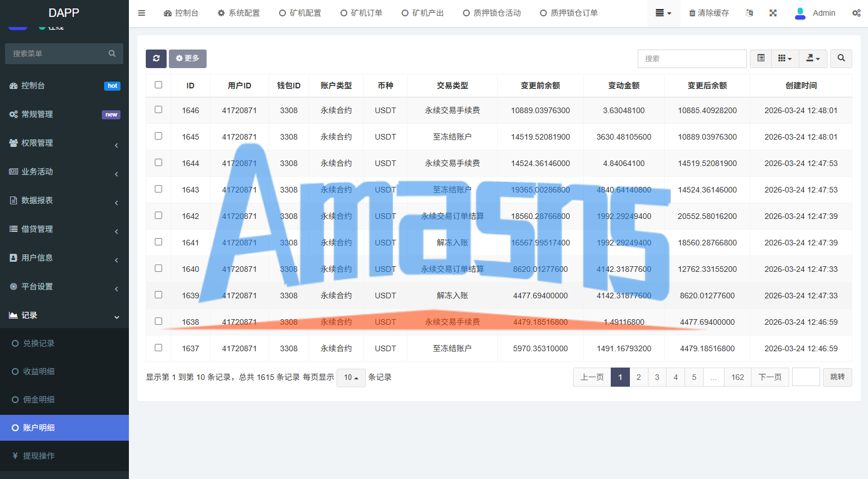Viewport: 868px width, 479px height.
Task: Click the page jump number input
Action: point(806,377)
